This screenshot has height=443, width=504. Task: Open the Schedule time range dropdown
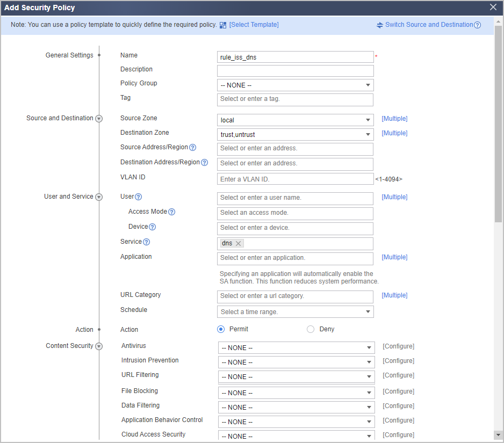(x=296, y=312)
